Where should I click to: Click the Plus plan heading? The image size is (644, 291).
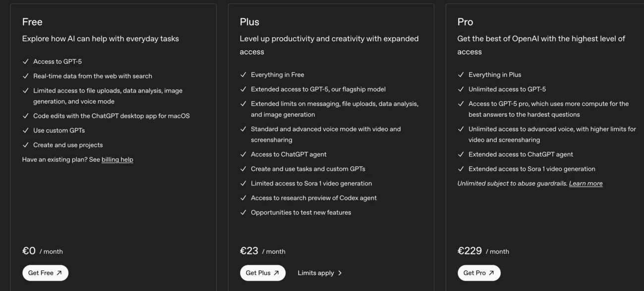[x=249, y=22]
